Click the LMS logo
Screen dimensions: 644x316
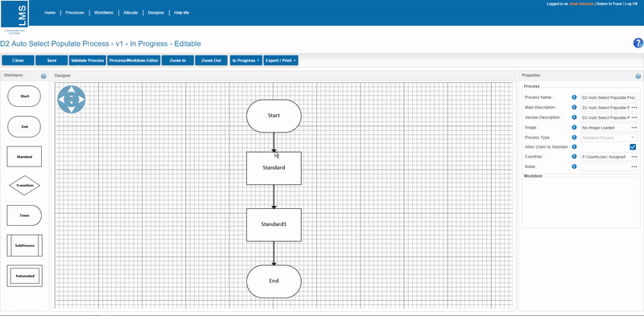click(x=14, y=14)
